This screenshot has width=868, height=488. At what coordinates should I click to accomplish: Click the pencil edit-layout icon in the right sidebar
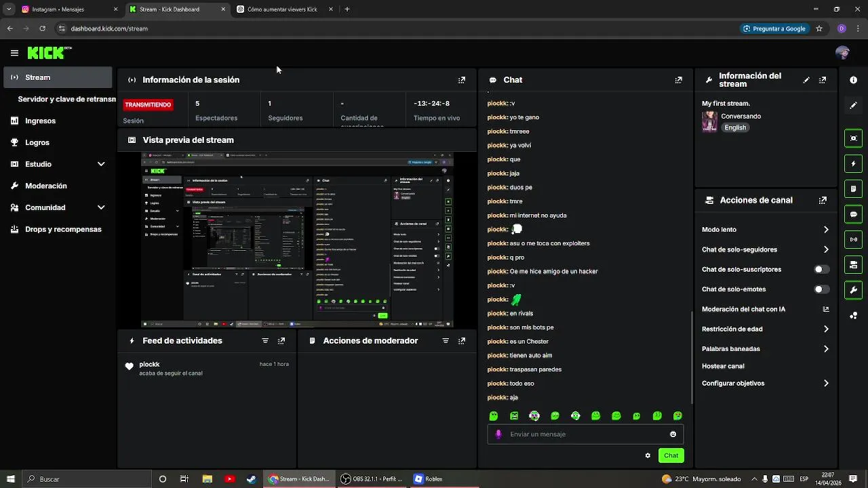[x=853, y=106]
